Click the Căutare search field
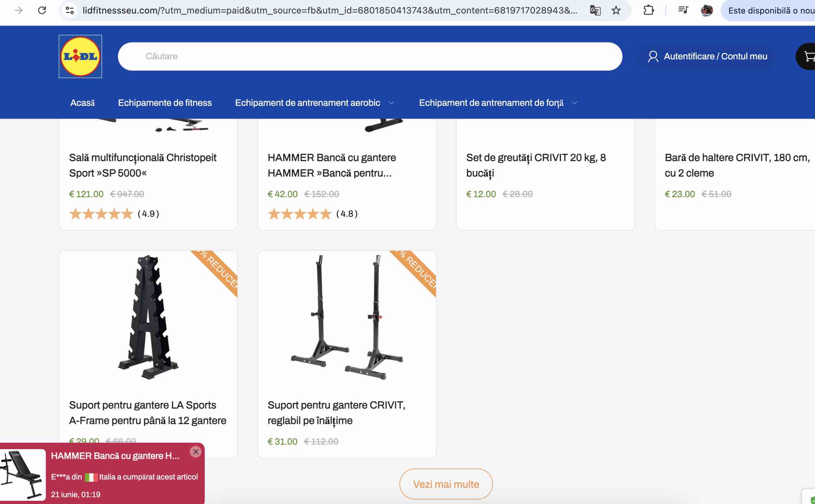815x504 pixels. pyautogui.click(x=370, y=56)
